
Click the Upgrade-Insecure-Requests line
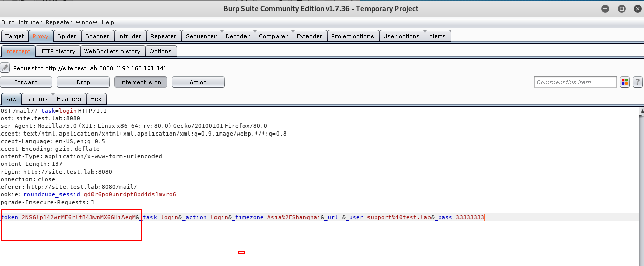click(47, 202)
